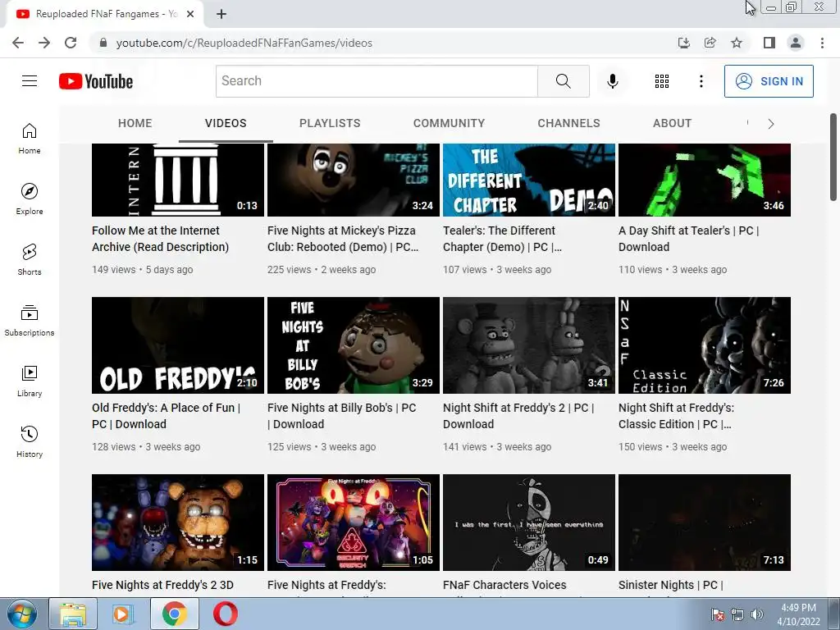Click the address bar URL

click(x=244, y=43)
